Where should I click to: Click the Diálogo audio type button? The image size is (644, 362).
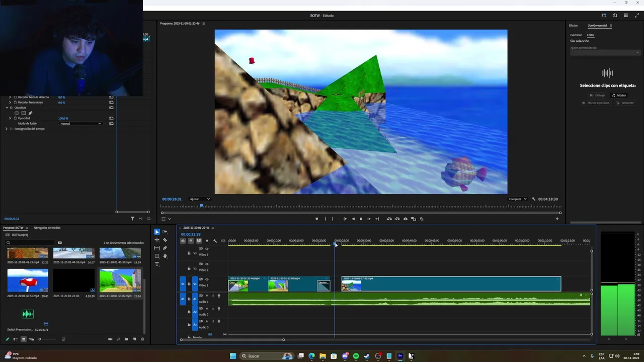coord(597,95)
